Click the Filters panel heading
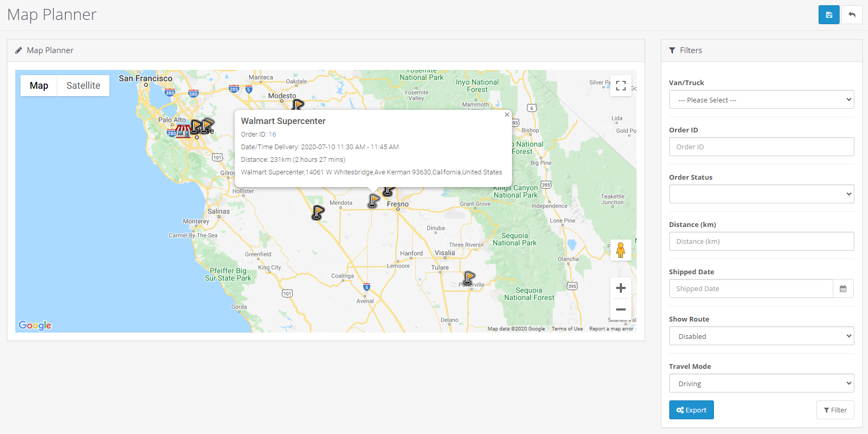 pyautogui.click(x=691, y=50)
